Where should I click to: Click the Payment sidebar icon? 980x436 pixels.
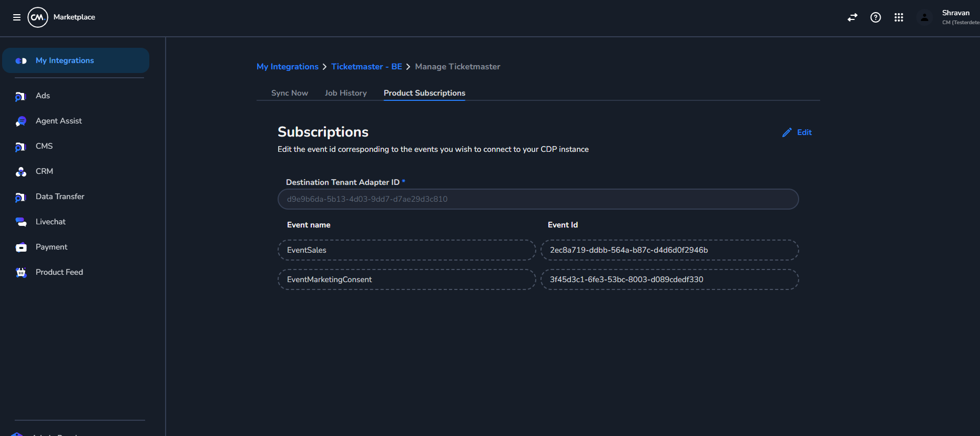(x=21, y=247)
